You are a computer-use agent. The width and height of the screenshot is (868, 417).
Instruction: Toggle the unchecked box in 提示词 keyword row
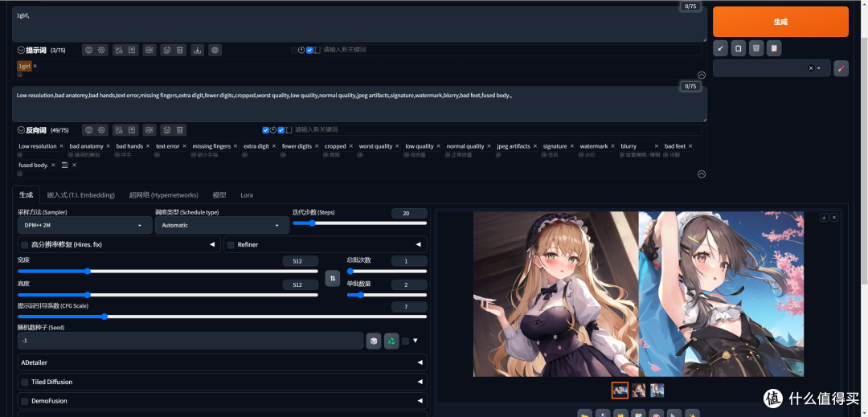294,50
